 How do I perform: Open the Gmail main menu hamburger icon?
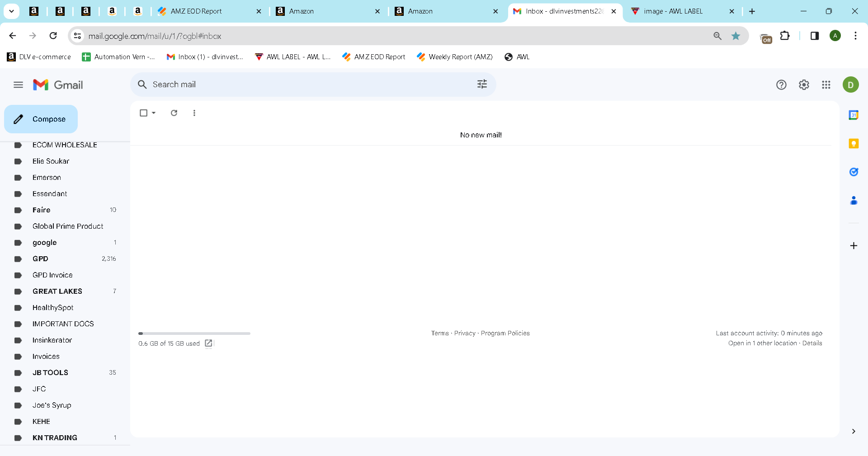click(x=18, y=85)
